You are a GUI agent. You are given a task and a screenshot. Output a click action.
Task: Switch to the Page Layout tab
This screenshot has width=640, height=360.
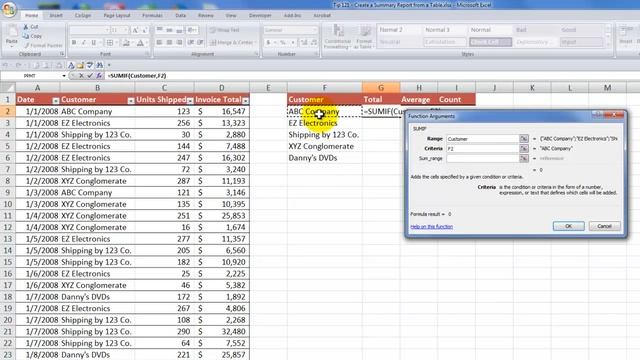pos(117,16)
